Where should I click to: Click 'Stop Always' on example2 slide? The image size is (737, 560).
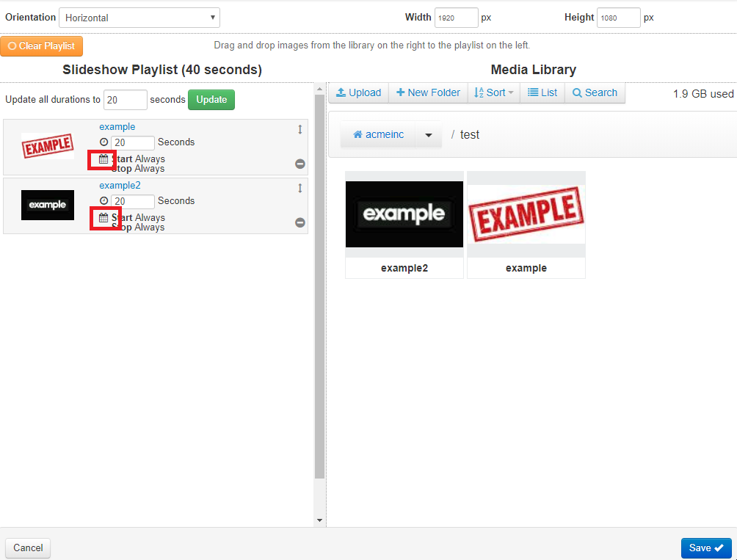138,228
